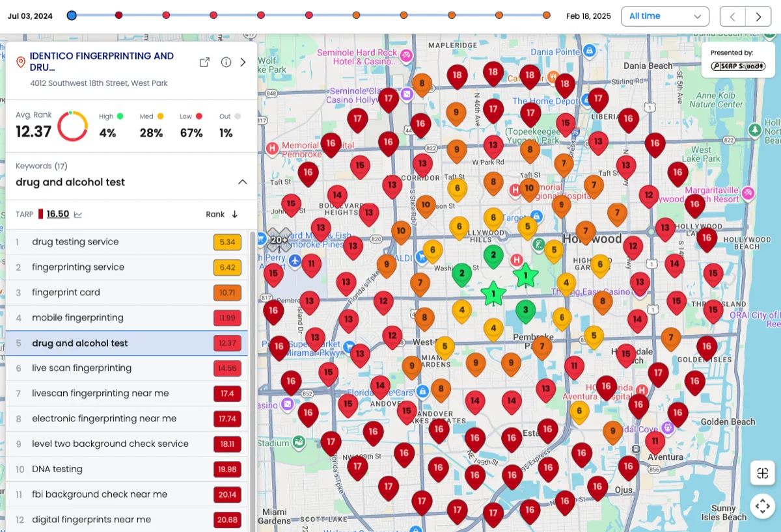Click the location pin icon beside IDENTICO
Screen dimensions: 781x532
pos(21,62)
